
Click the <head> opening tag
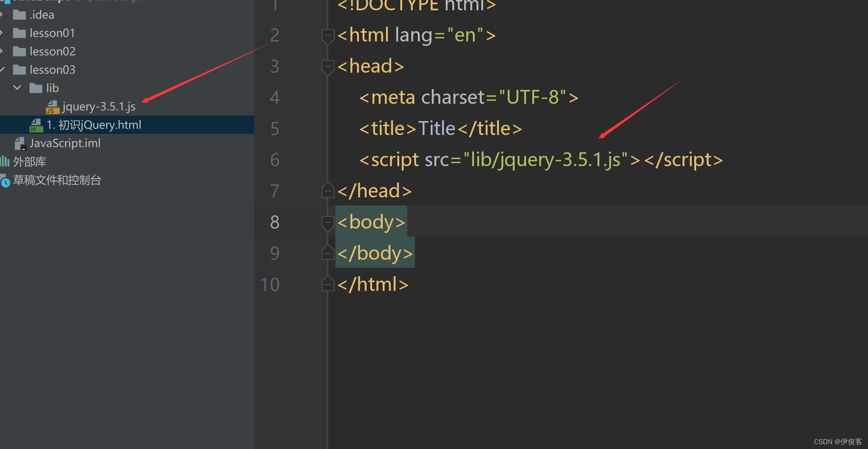[x=371, y=66]
